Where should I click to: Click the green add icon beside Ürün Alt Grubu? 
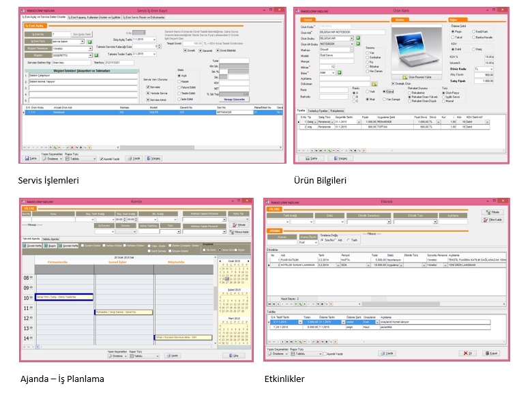click(358, 44)
